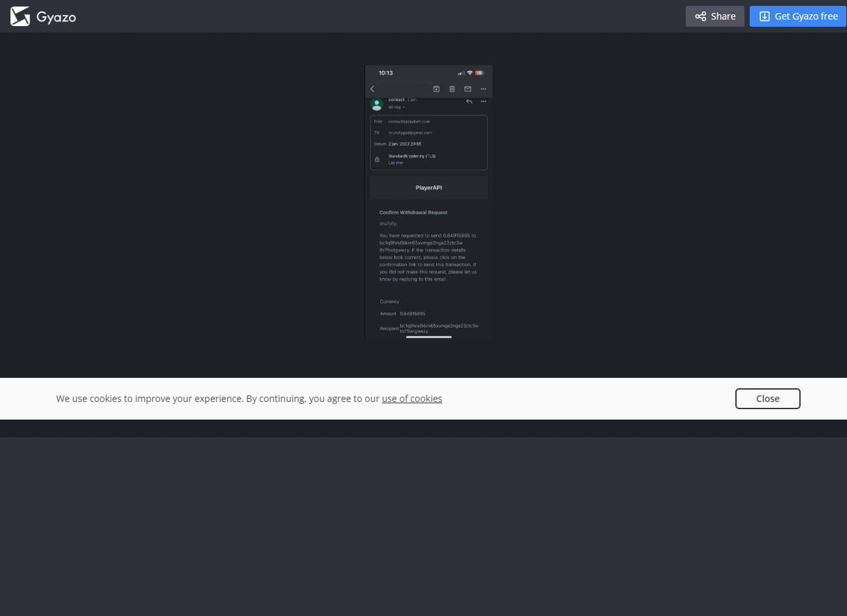Click the 10:13 clock in phone status bar
847x616 pixels.
point(386,73)
